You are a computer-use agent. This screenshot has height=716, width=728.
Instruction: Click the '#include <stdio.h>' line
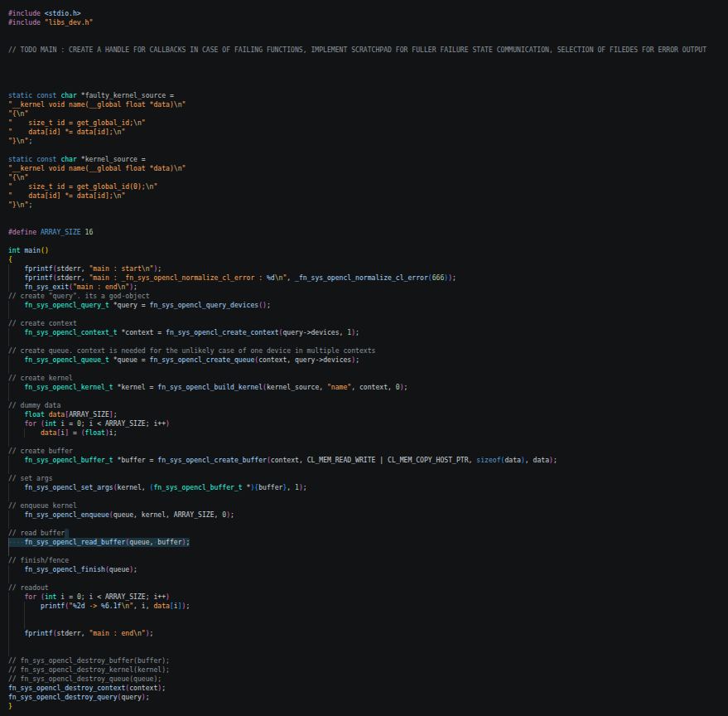click(x=45, y=13)
